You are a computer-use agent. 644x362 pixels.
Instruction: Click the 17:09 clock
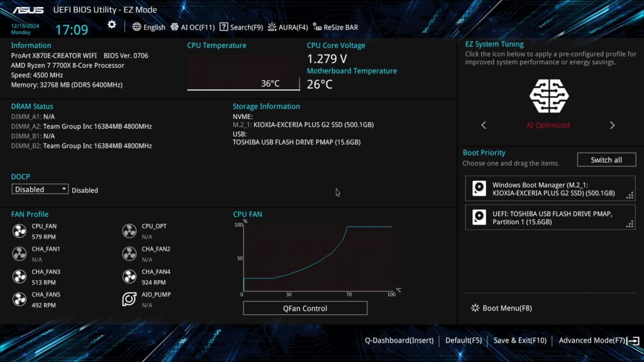72,30
